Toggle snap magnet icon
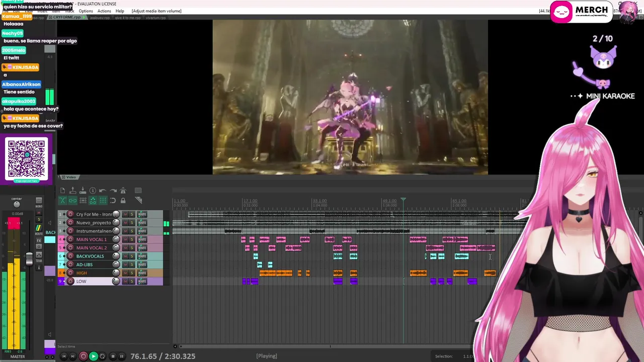This screenshot has width=644, height=362. point(113,201)
